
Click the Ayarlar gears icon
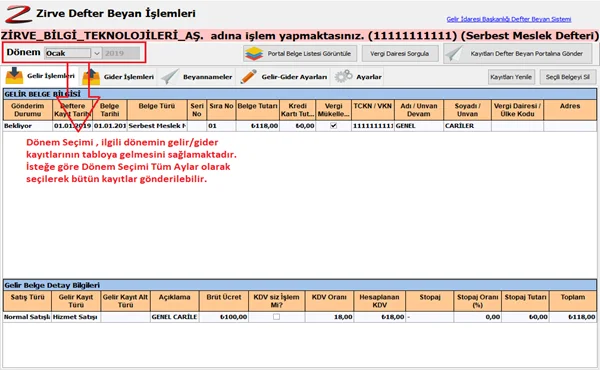(x=343, y=76)
